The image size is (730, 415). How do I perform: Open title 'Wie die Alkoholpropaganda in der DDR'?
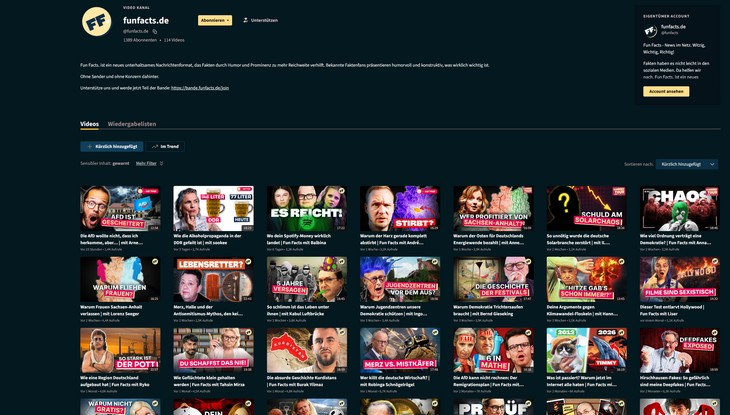tap(207, 239)
